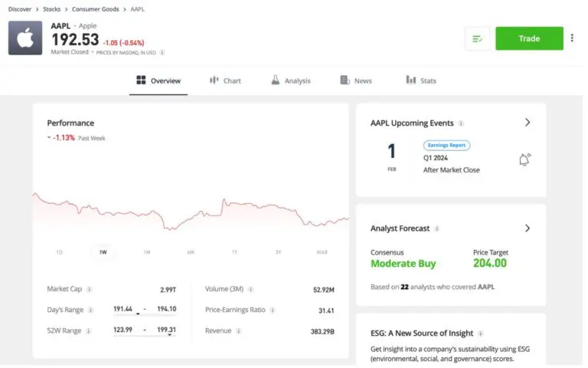Select the 1D chart period
The height and width of the screenshot is (368, 588).
[x=59, y=252]
